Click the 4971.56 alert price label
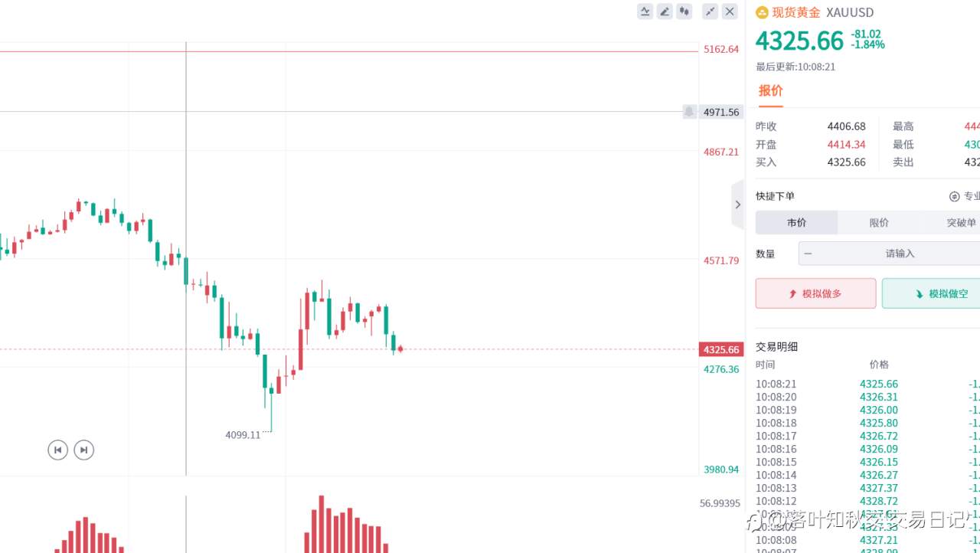 coord(721,113)
